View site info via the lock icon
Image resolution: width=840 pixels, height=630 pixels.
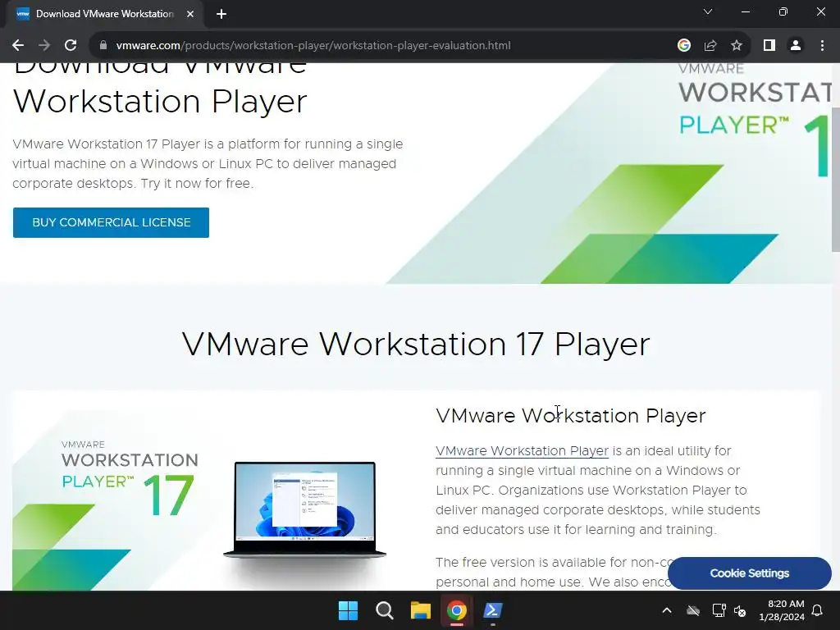point(103,46)
